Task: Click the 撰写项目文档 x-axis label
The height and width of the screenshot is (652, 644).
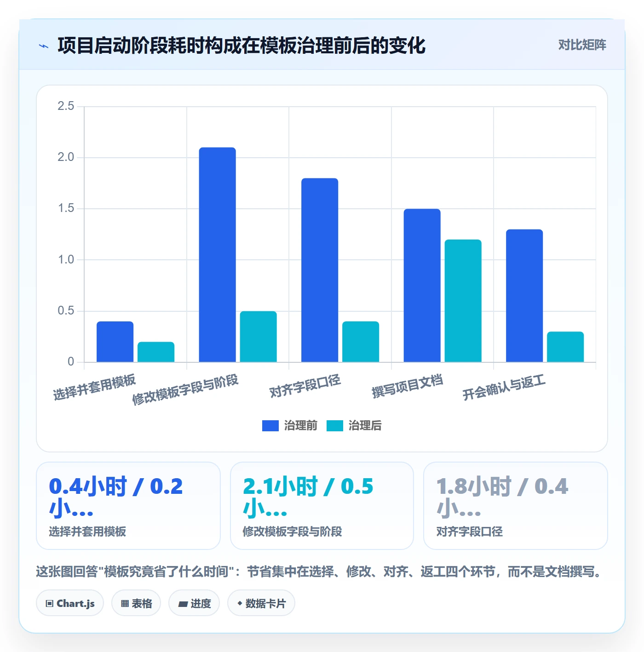Action: (408, 386)
